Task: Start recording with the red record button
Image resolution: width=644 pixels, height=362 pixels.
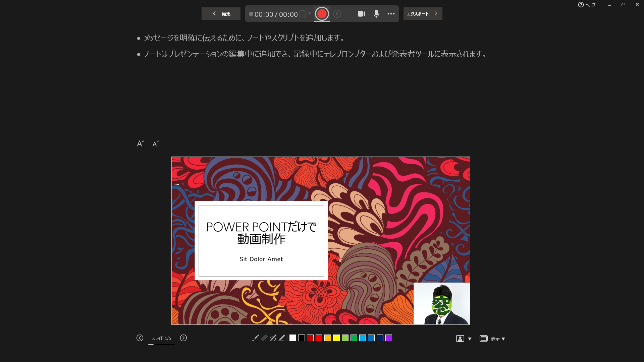Action: (x=322, y=14)
